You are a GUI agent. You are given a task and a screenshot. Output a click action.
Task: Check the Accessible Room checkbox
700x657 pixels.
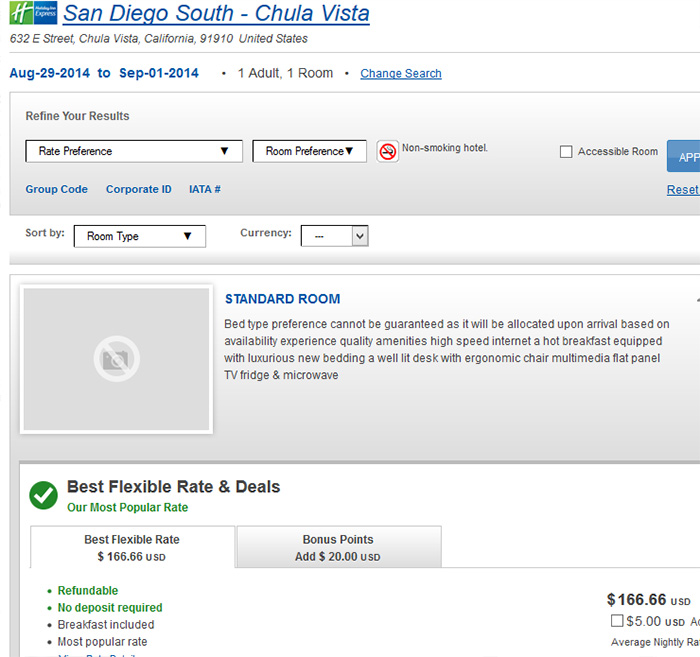pos(566,152)
